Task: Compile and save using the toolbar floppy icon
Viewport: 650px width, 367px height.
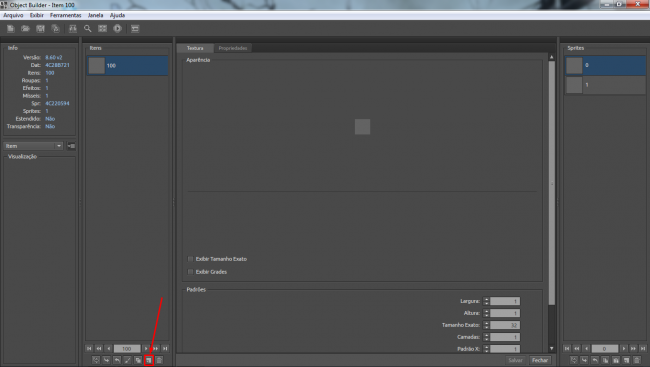Action: [40, 29]
